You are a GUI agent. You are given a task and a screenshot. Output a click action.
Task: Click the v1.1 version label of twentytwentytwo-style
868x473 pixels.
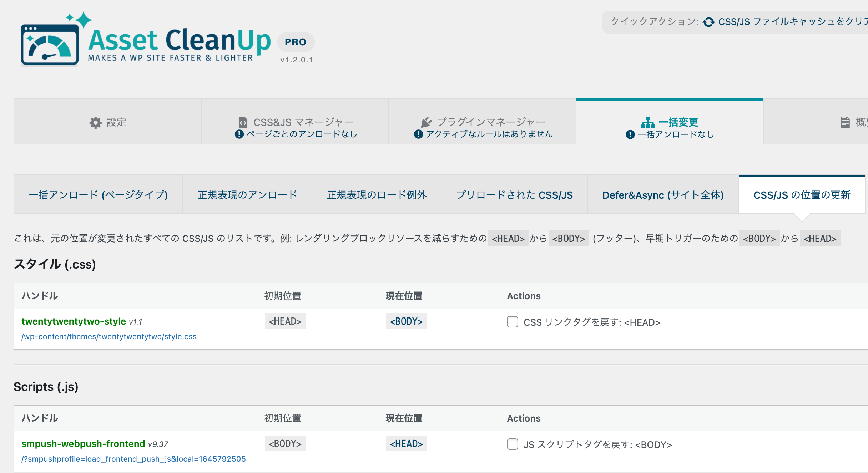pos(136,322)
